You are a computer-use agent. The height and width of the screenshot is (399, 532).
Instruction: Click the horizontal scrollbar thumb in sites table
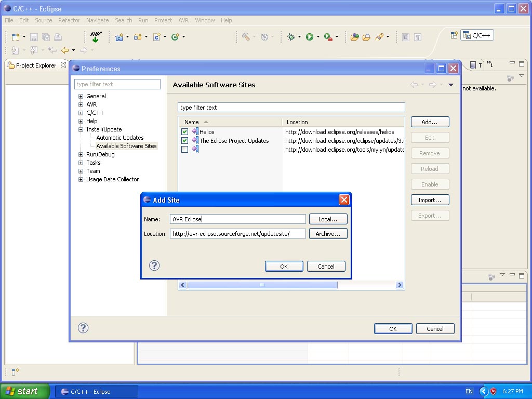coord(262,285)
